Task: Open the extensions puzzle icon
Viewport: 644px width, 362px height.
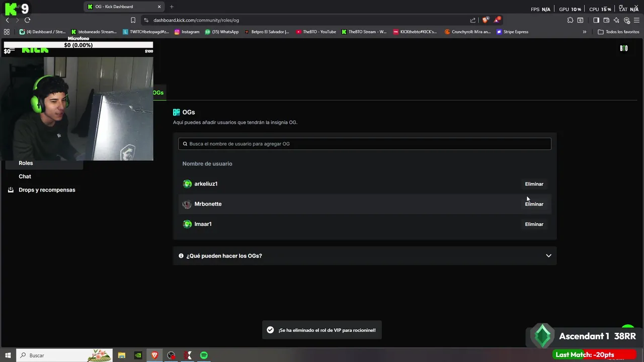Action: [x=570, y=20]
